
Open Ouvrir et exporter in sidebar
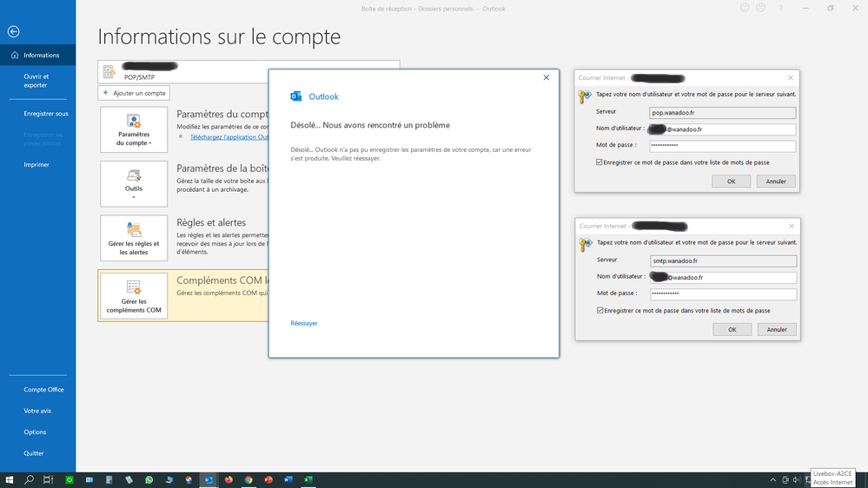(37, 81)
